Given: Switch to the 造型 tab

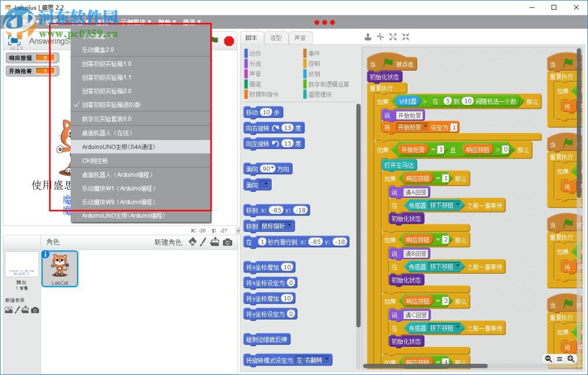Looking at the screenshot, I should click(x=276, y=37).
